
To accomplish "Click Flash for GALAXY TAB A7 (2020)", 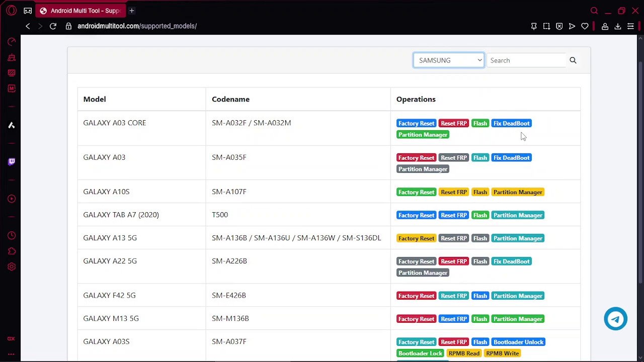I will 480,215.
